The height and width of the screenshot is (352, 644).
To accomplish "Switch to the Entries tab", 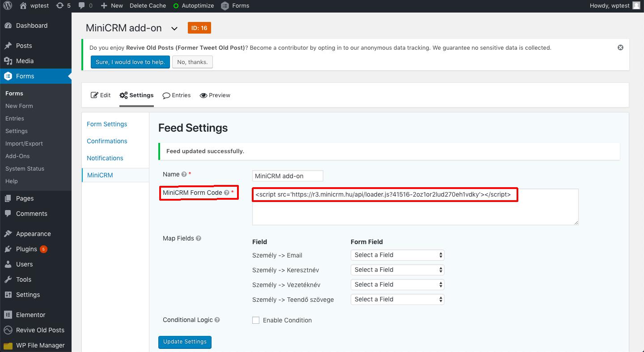I will [x=177, y=95].
